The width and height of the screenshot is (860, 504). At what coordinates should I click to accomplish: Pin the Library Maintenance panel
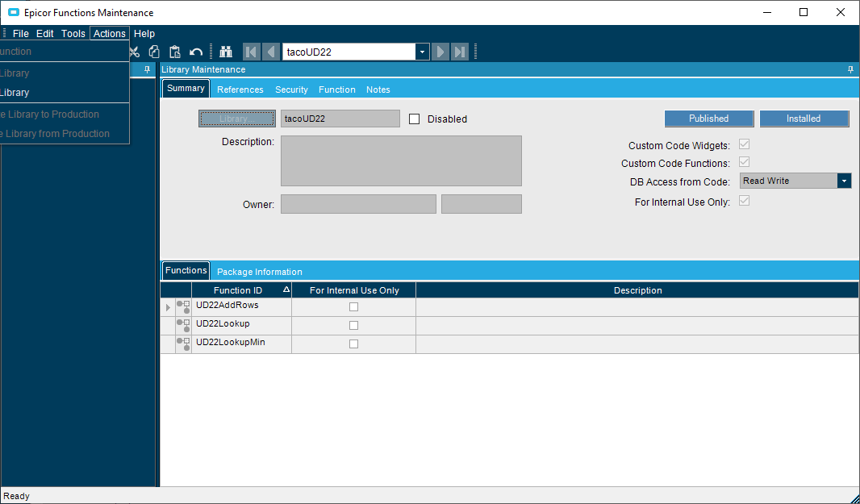coord(850,69)
